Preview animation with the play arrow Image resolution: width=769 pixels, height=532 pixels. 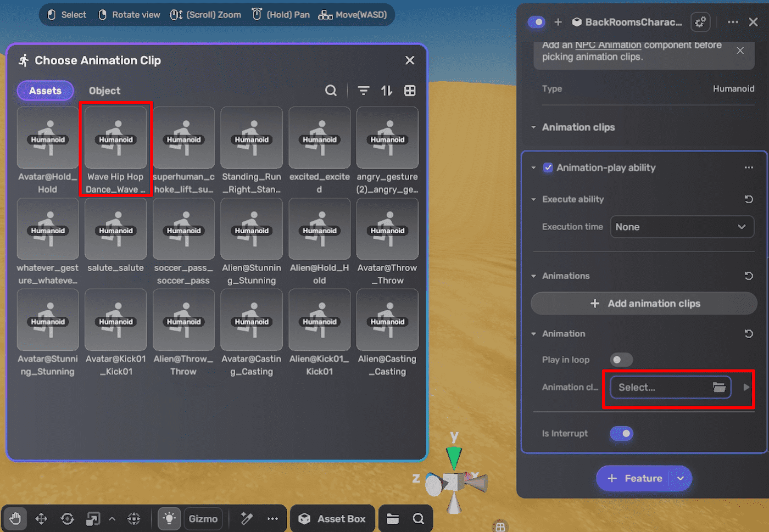tap(746, 387)
